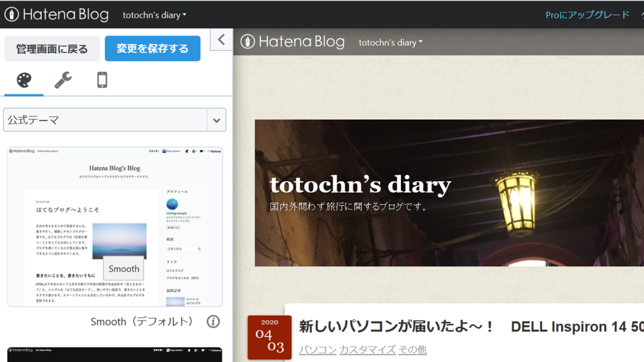Click 管理画面に戻る button
The height and width of the screenshot is (362, 644).
pos(52,49)
